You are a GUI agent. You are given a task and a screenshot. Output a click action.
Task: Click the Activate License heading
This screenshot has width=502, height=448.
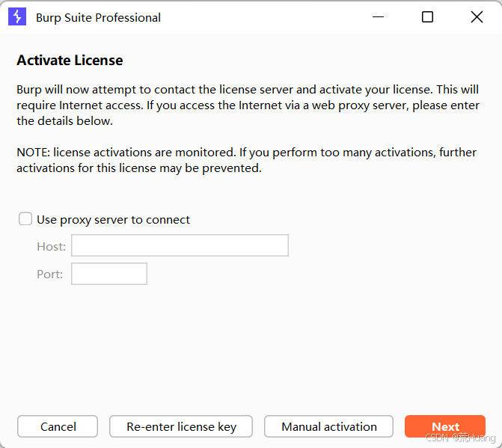70,61
